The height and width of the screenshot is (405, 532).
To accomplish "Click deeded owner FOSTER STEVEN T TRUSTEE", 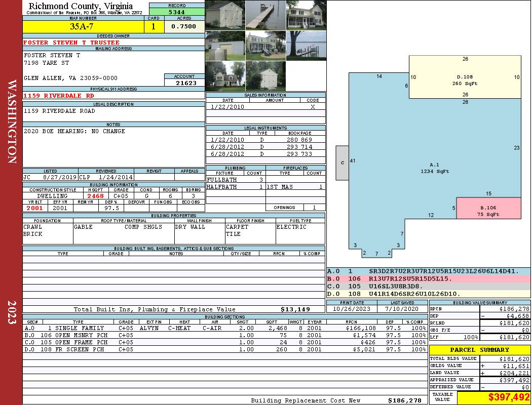I will pyautogui.click(x=71, y=43).
